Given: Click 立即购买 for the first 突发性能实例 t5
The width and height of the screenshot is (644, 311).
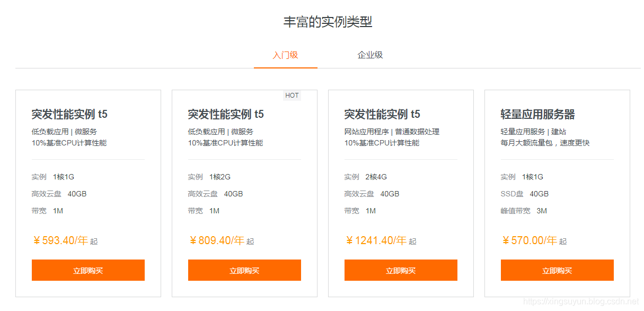Looking at the screenshot, I should tap(88, 270).
